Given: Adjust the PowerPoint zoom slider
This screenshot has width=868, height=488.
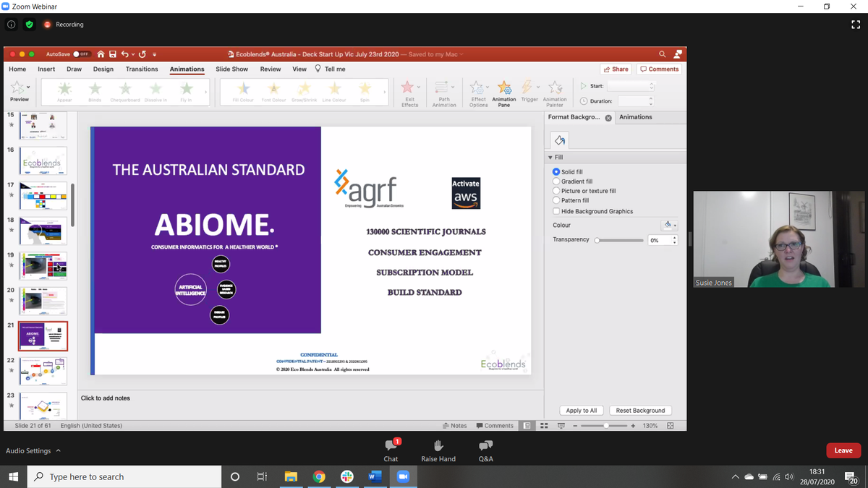Looking at the screenshot, I should pyautogui.click(x=605, y=426).
